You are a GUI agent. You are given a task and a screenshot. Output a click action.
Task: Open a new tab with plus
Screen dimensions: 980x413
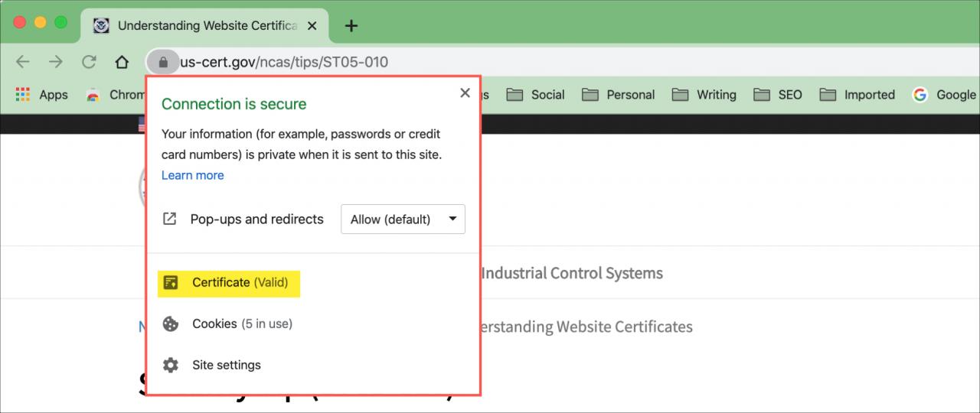tap(351, 26)
